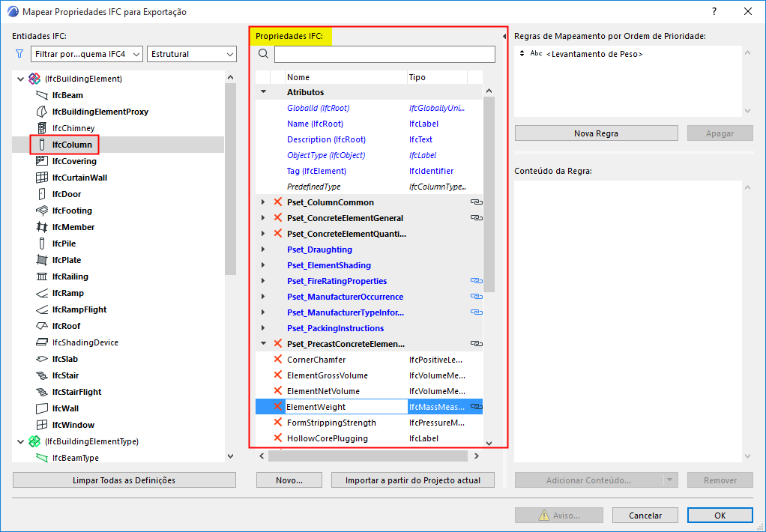
Task: Click the IfcBeam entity icon
Action: pos(42,95)
